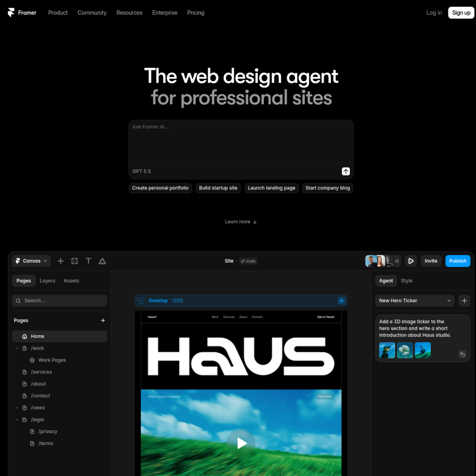This screenshot has height=476, width=476.
Task: Open the Product menu
Action: [58, 13]
